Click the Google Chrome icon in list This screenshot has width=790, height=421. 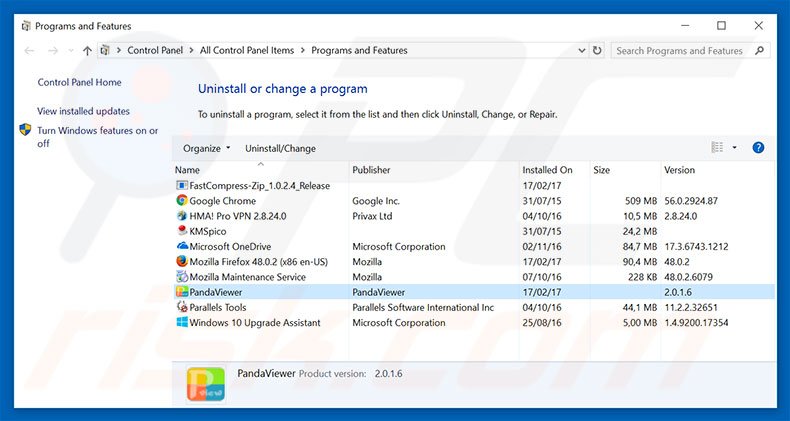tap(182, 200)
